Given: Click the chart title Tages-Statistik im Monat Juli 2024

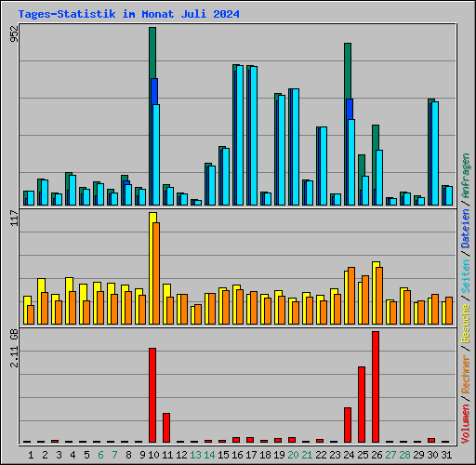Looking at the screenshot, I should point(128,14).
